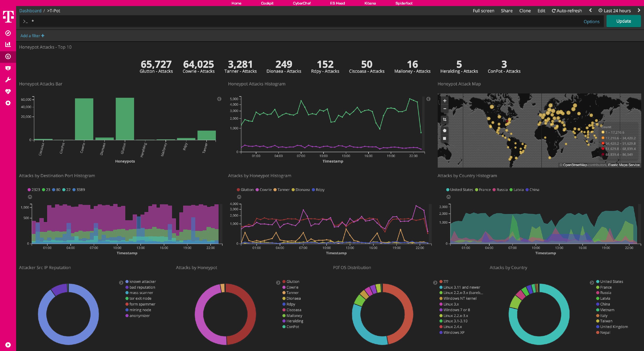
Task: Open the CyberChef tab in top bar
Action: coord(301,3)
